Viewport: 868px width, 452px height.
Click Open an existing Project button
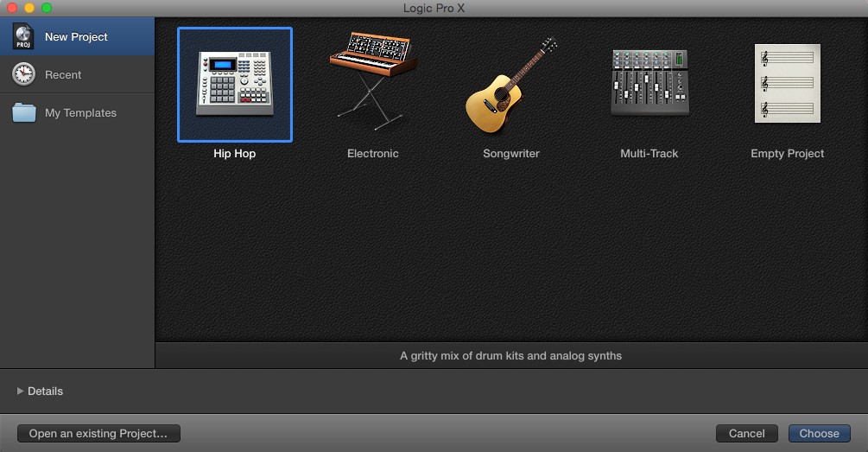[x=98, y=434]
